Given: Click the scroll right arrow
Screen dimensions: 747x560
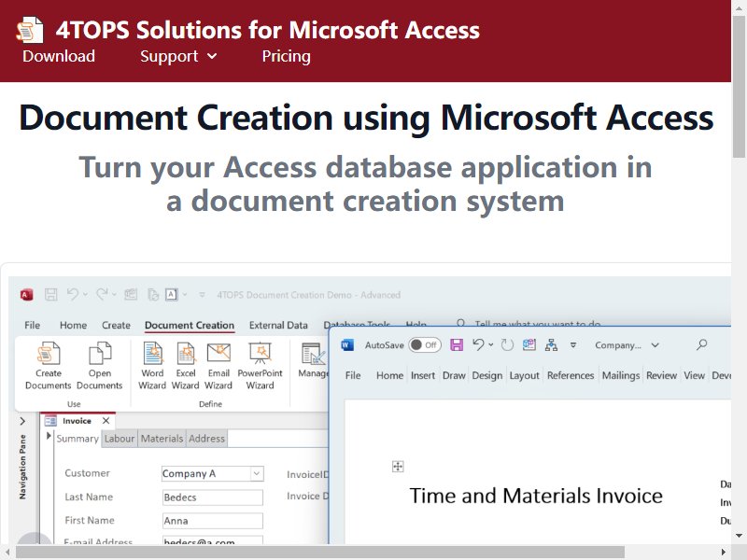Looking at the screenshot, I should click(x=724, y=553).
